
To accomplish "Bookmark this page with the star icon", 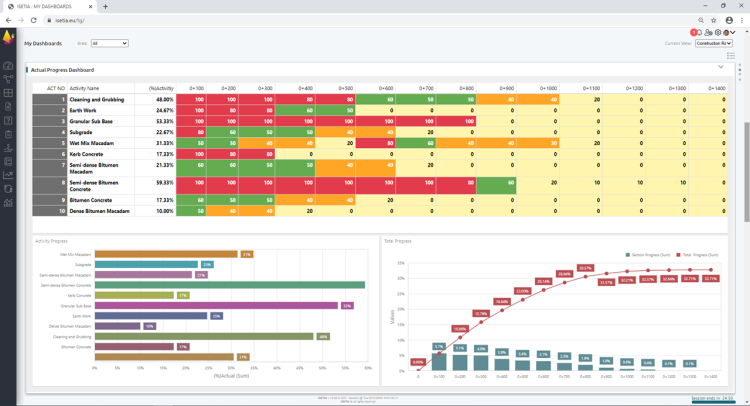I will pos(714,19).
